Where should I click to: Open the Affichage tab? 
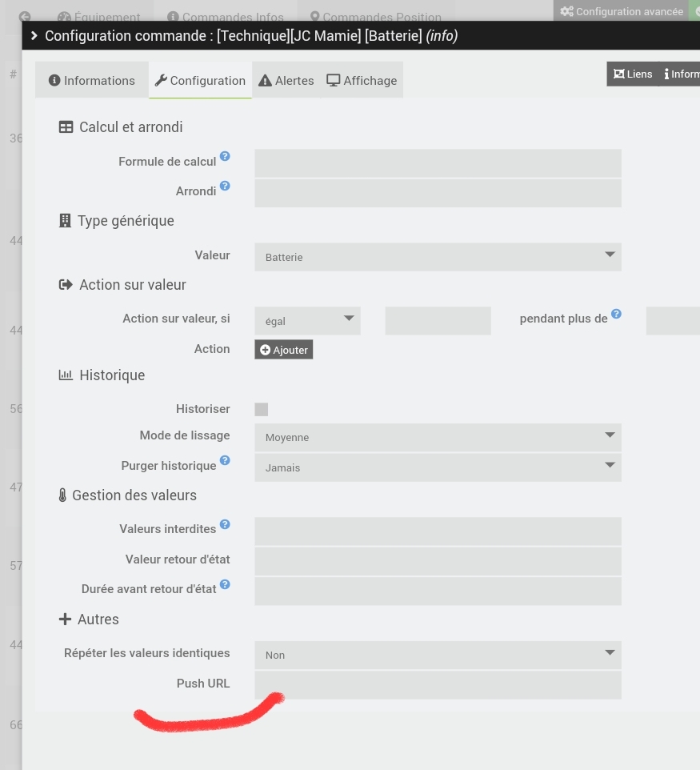pyautogui.click(x=362, y=79)
